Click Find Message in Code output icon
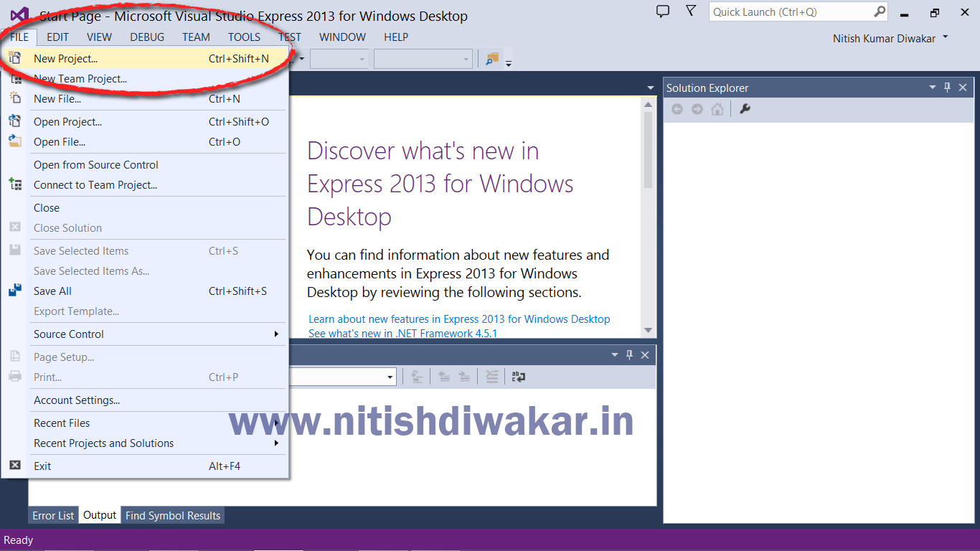Image resolution: width=980 pixels, height=551 pixels. tap(418, 376)
